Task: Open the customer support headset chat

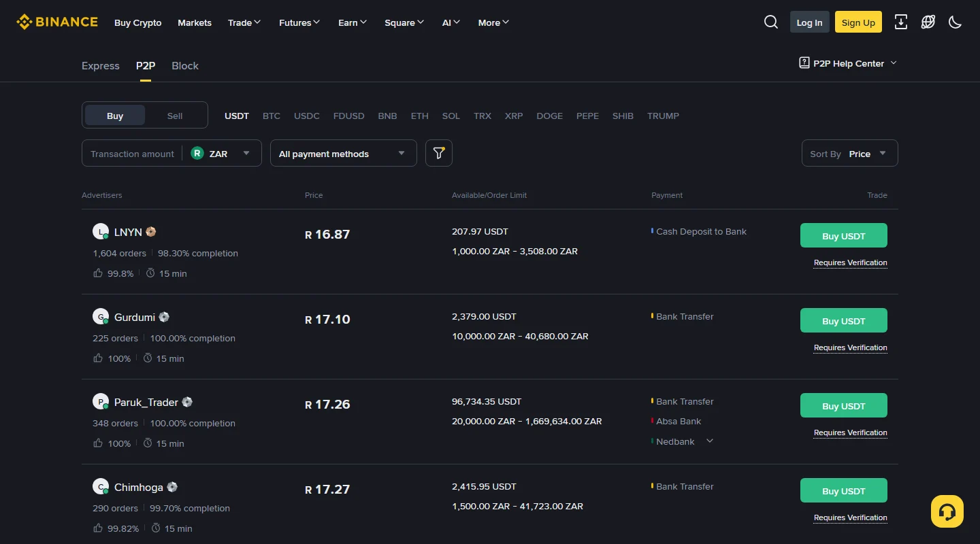Action: click(x=947, y=511)
